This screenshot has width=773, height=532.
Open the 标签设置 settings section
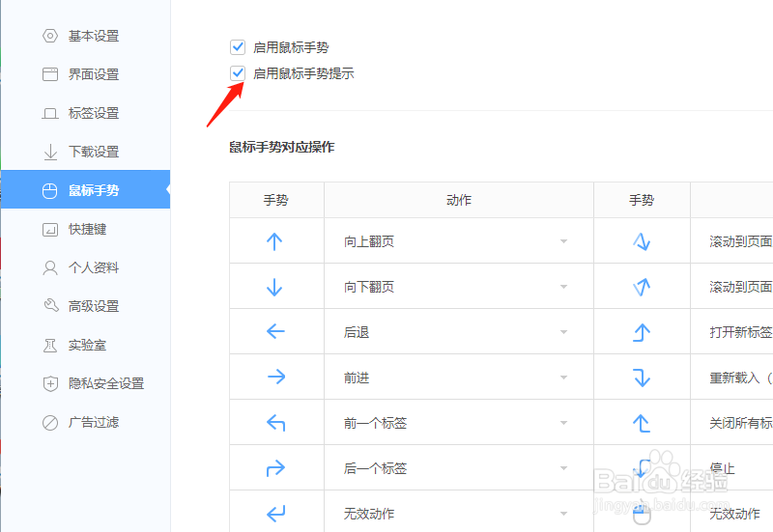[x=86, y=113]
